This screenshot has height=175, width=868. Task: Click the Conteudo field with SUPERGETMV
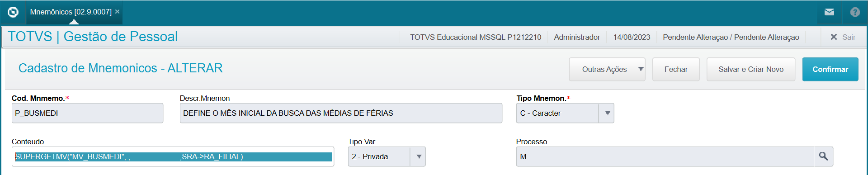pyautogui.click(x=173, y=156)
